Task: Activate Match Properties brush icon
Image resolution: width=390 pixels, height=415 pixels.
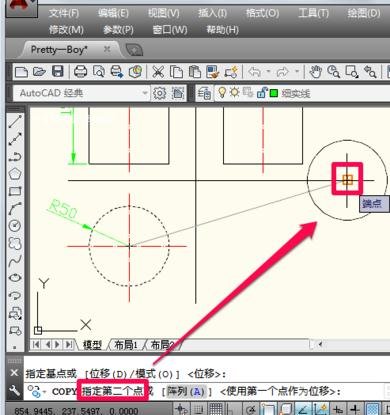Action: [212, 72]
